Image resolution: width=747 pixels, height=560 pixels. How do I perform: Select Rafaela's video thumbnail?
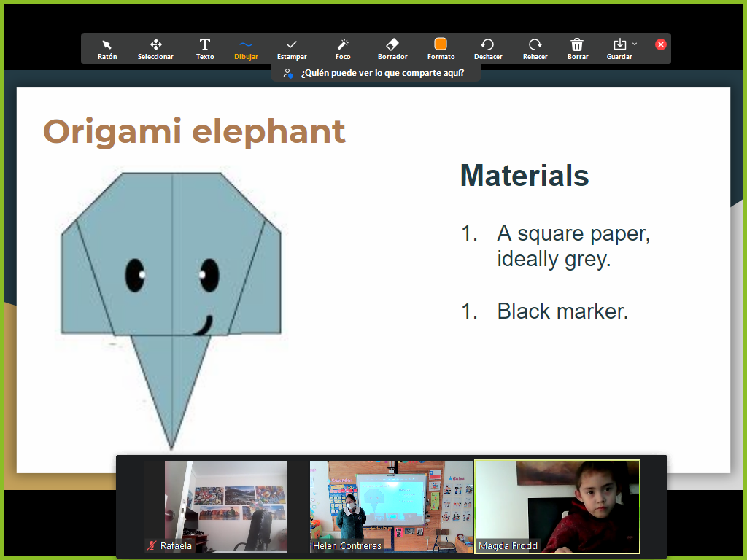coord(225,503)
